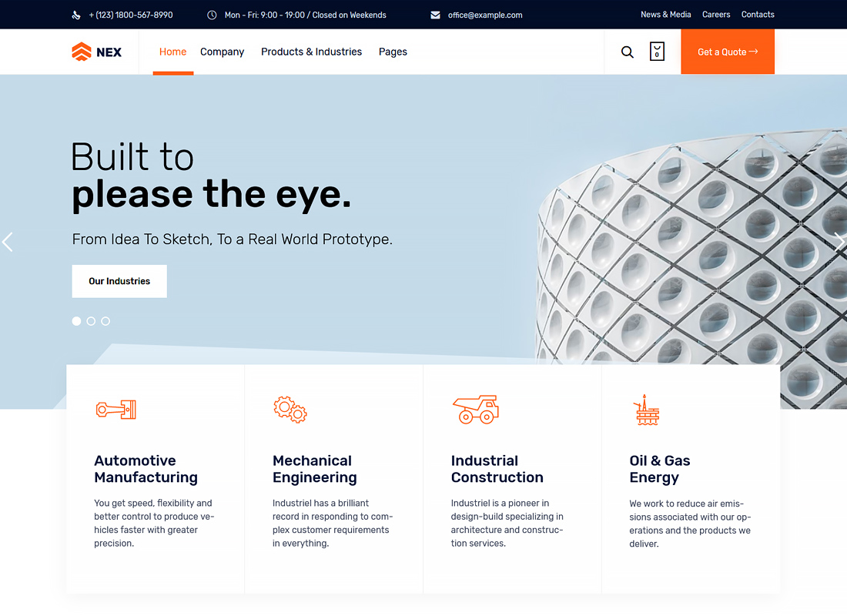Open the Pages menu
The width and height of the screenshot is (847, 616).
pos(393,52)
